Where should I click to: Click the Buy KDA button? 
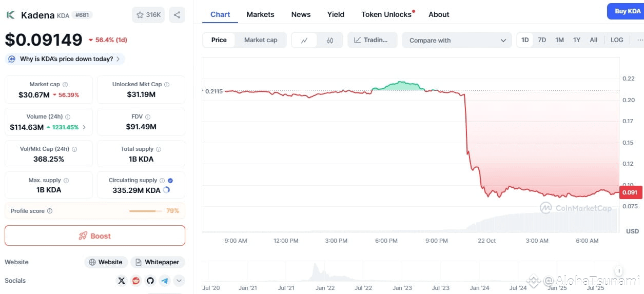626,11
